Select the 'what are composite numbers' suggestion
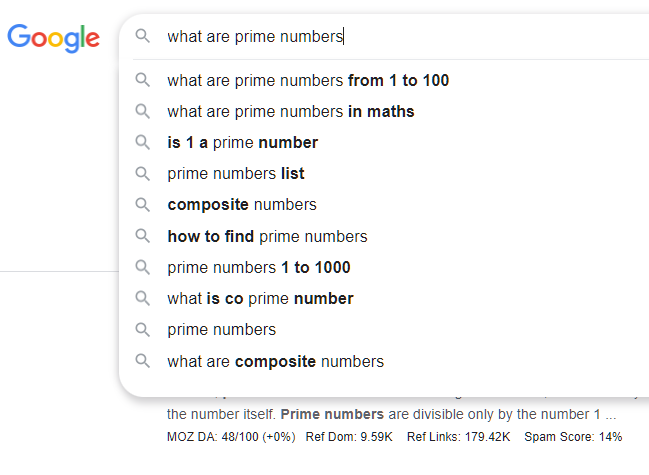The width and height of the screenshot is (649, 475). [x=275, y=361]
